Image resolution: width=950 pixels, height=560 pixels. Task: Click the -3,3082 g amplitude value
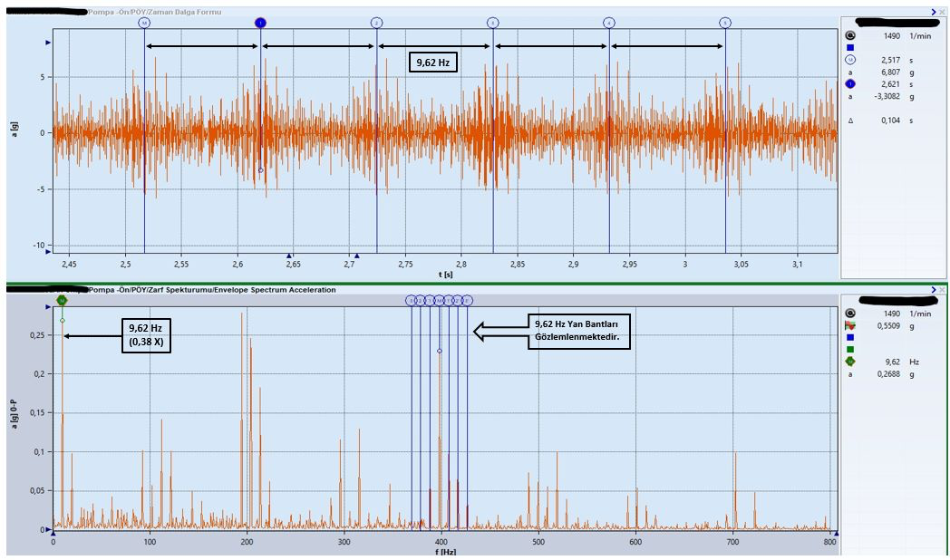pos(886,96)
